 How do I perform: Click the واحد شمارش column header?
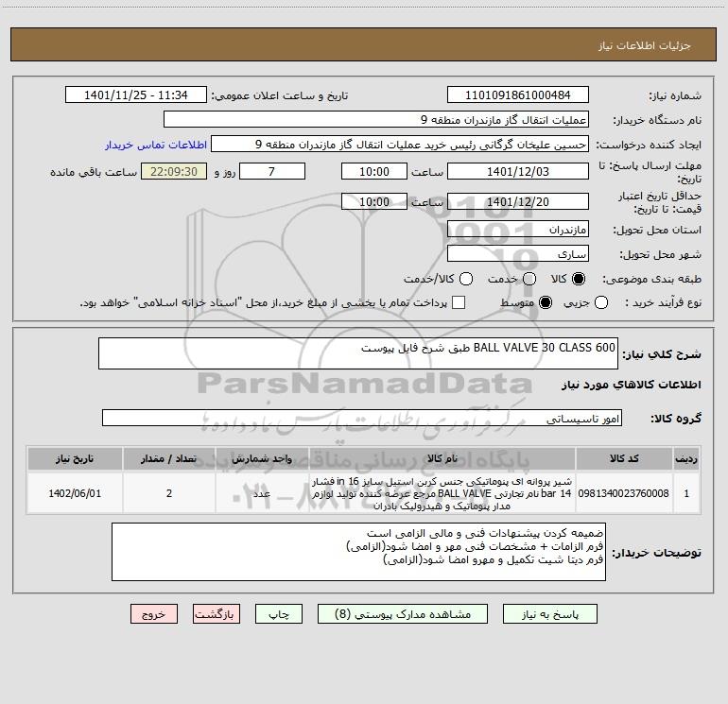[x=262, y=458]
